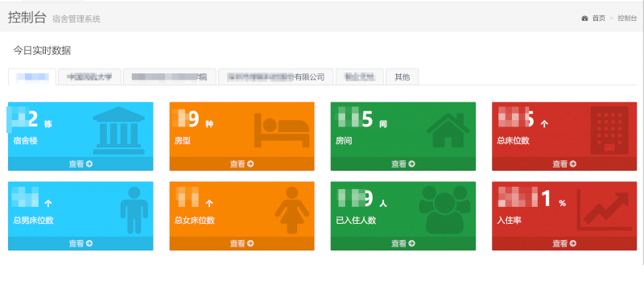Switch to the 其他 tab
The width and height of the screenshot is (644, 306).
pos(402,76)
